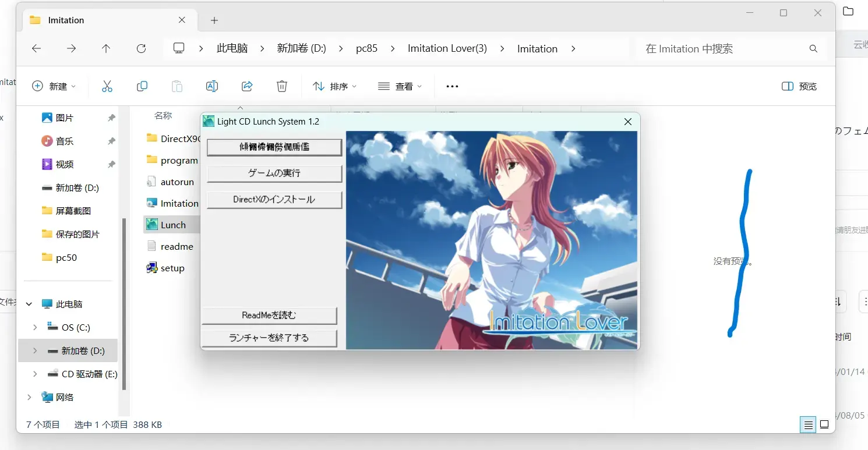
Task: Click the ReadMeを読む button
Action: pos(270,316)
